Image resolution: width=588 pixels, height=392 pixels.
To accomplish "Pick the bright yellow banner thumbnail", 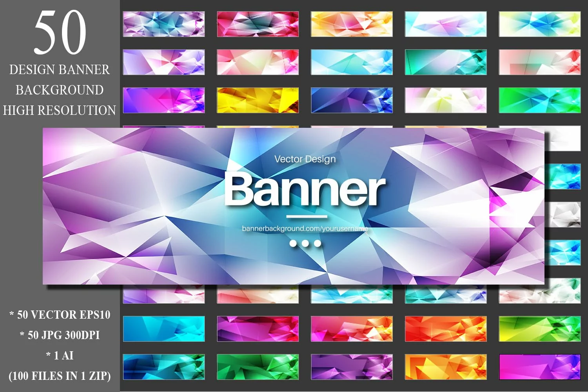I will tap(258, 100).
